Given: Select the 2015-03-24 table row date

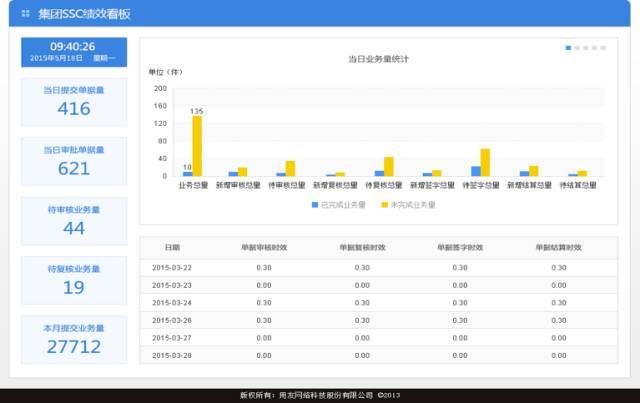Looking at the screenshot, I should tap(172, 303).
